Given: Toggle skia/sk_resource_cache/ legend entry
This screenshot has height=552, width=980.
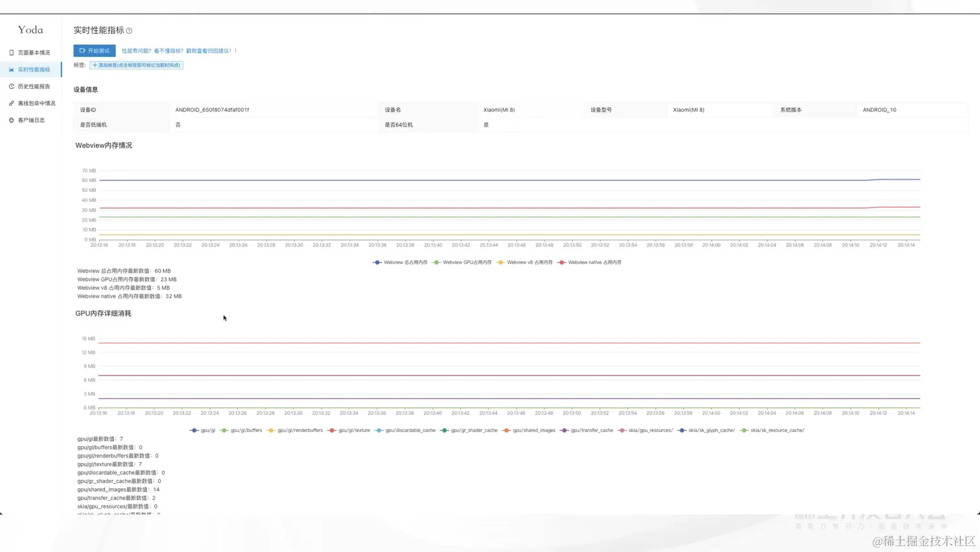Looking at the screenshot, I should pos(772,431).
